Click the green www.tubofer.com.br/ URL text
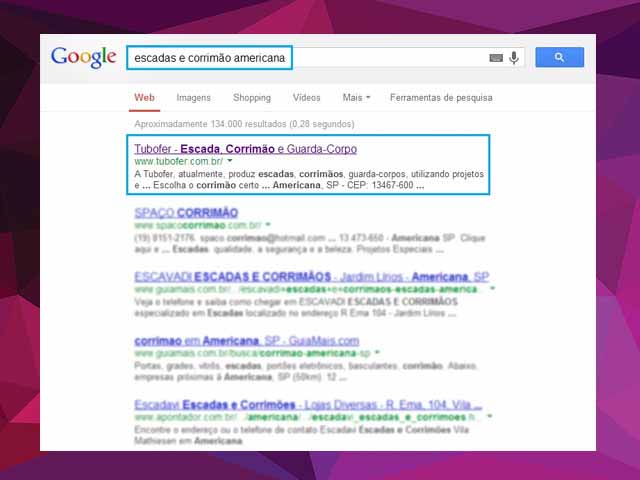This screenshot has height=480, width=640. (179, 161)
